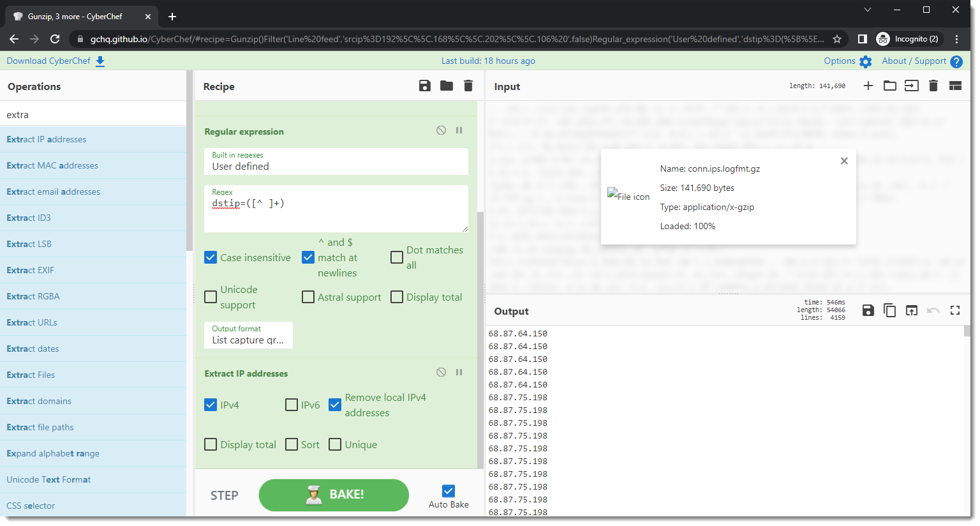Copy raw output to clipboard
This screenshot has height=526, width=980.
click(x=889, y=311)
